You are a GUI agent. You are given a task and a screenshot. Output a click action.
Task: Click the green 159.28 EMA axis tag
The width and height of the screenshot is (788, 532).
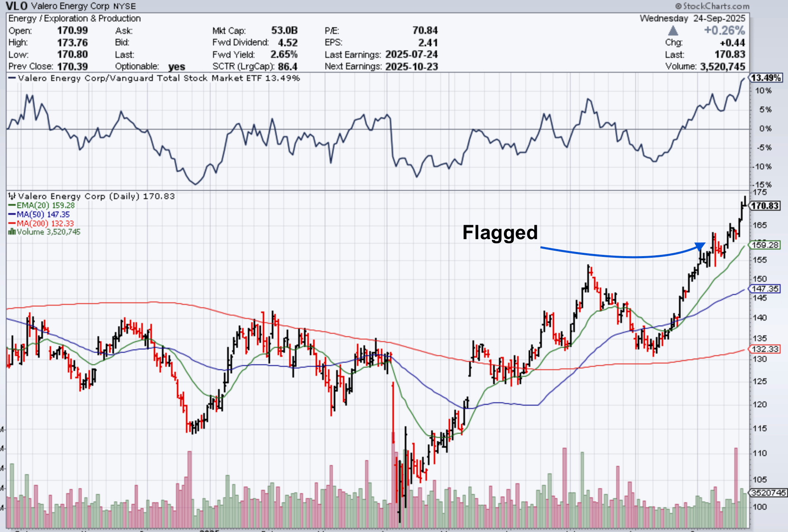coord(765,245)
